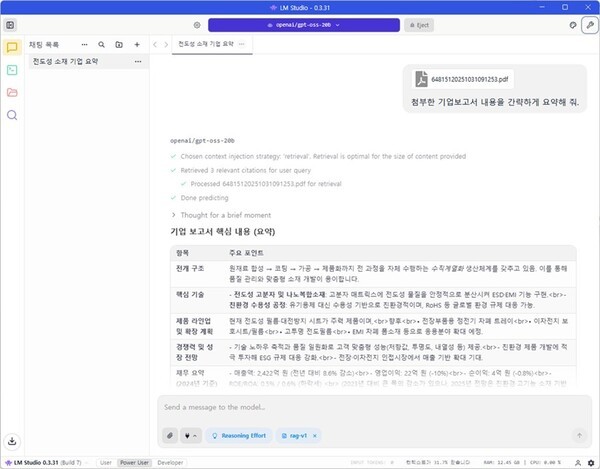Click 'Done predicting' status line

pos(204,198)
